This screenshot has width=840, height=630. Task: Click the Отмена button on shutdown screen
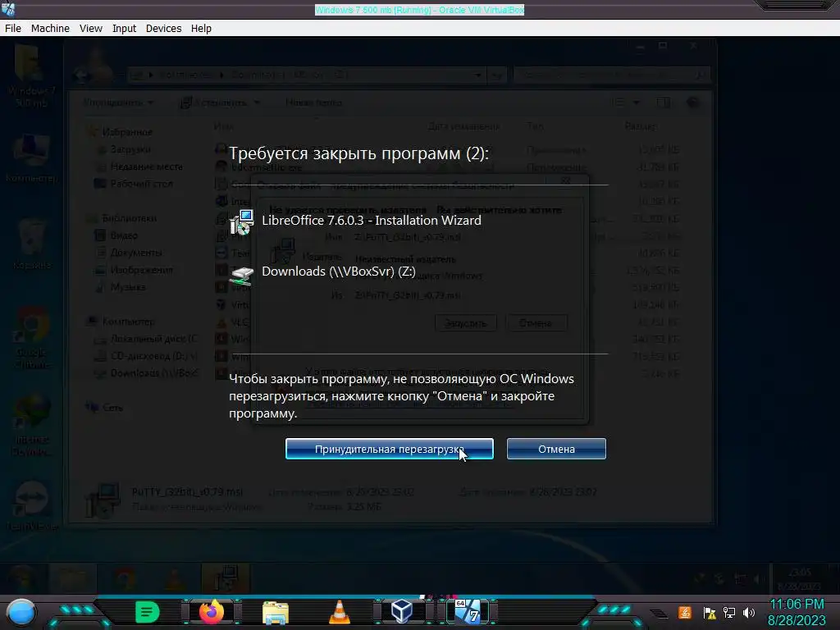tap(556, 449)
